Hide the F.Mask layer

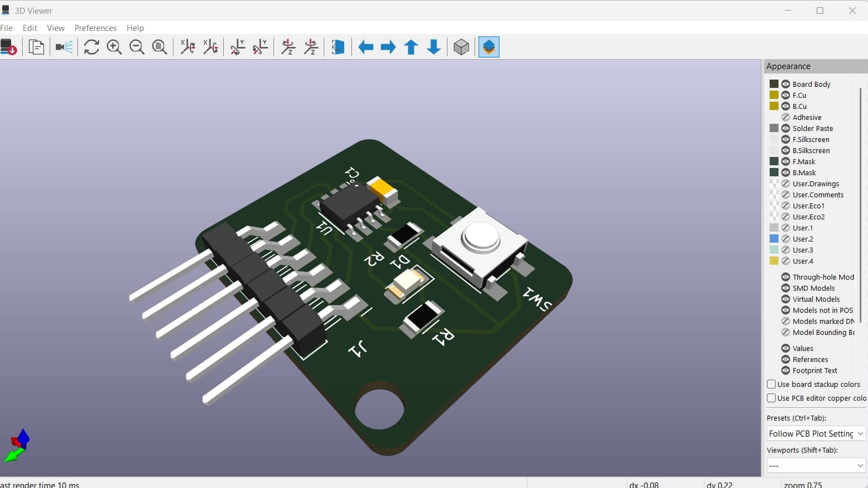(786, 161)
